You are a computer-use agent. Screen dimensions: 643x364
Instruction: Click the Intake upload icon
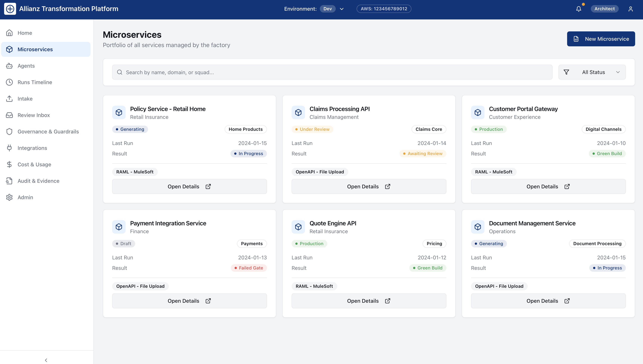[x=9, y=98]
